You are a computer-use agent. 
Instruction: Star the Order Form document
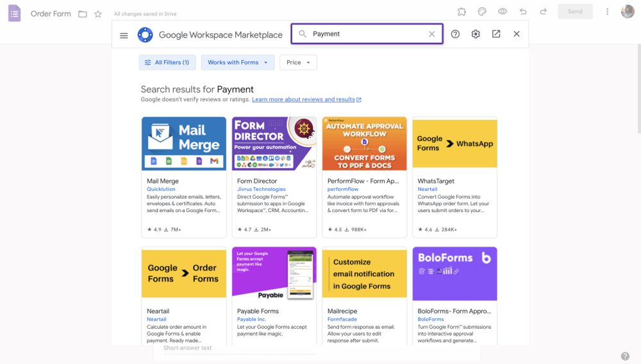click(x=98, y=14)
